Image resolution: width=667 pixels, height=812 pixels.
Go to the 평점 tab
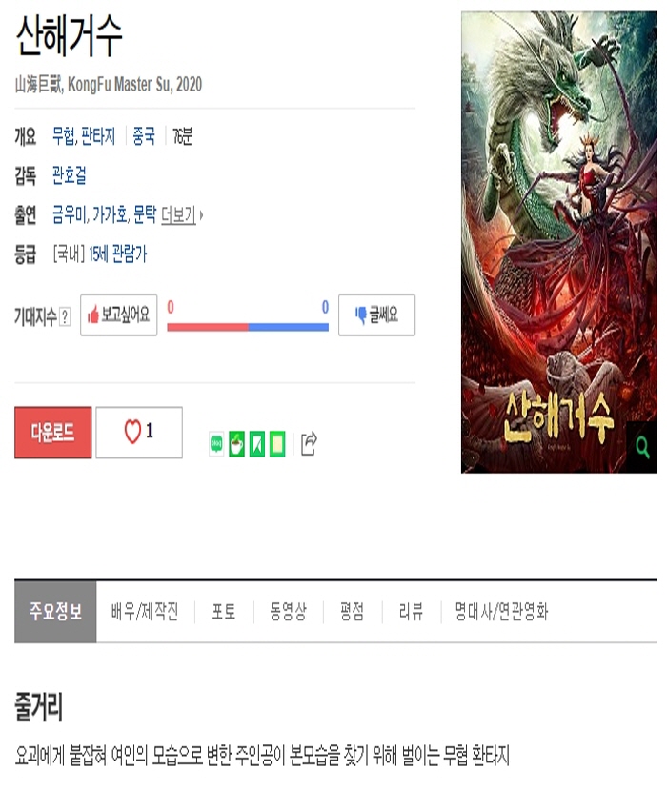[353, 612]
